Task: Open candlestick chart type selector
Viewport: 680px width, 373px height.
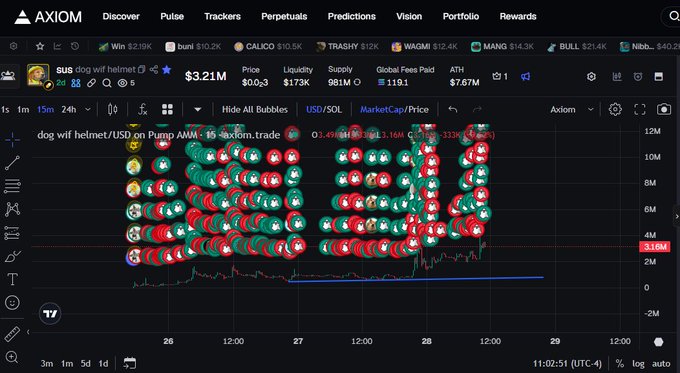Action: 113,110
